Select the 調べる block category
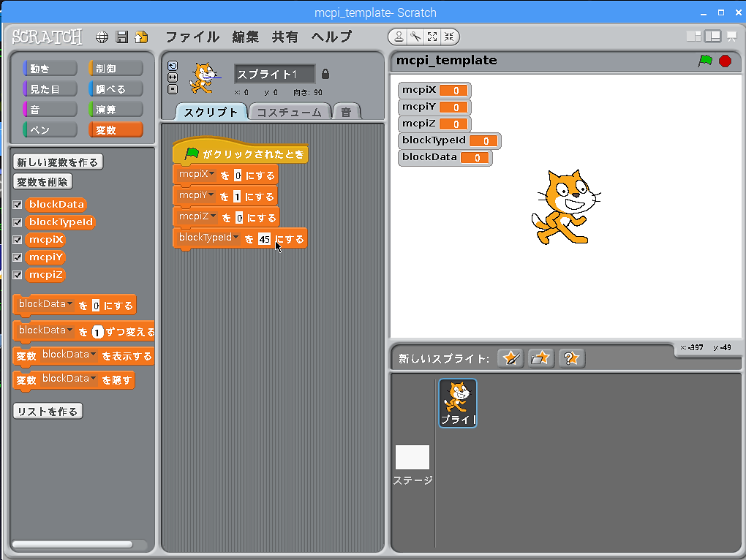746x560 pixels. tap(115, 89)
